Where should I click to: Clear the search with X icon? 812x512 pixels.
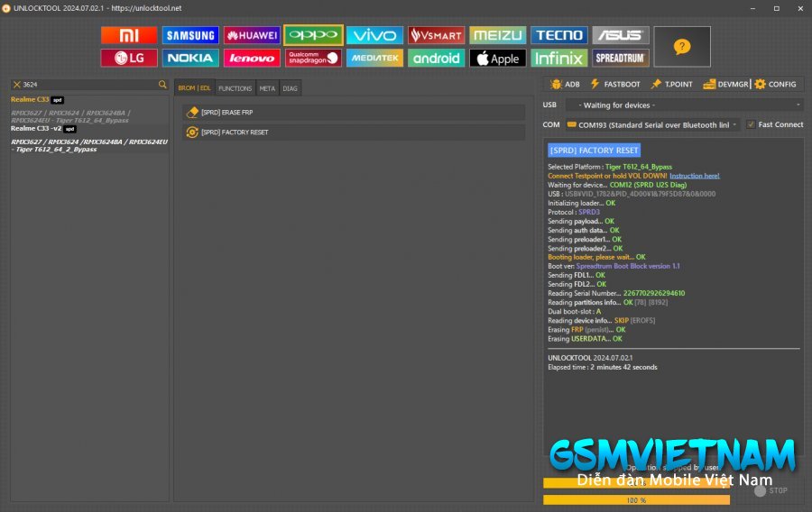click(x=16, y=85)
